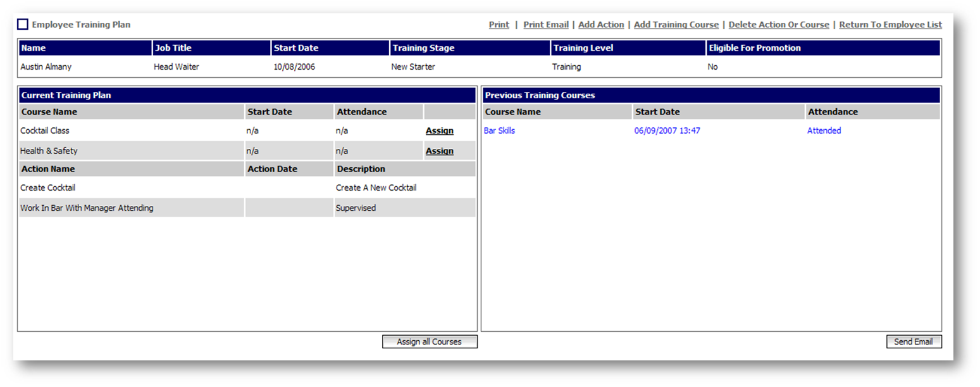Click Delete Action Or Course link
Screen dimensions: 980x387
[x=778, y=25]
